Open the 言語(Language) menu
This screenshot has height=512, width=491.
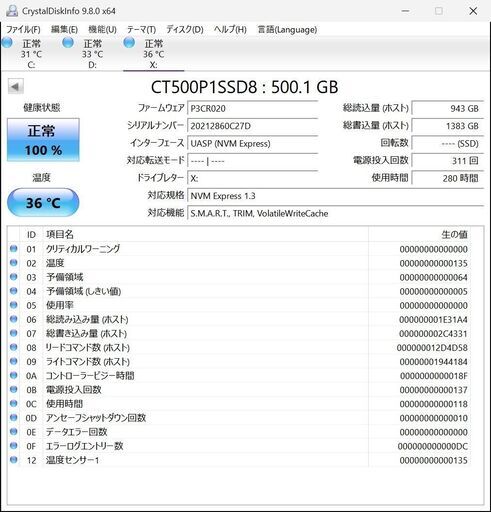click(287, 29)
